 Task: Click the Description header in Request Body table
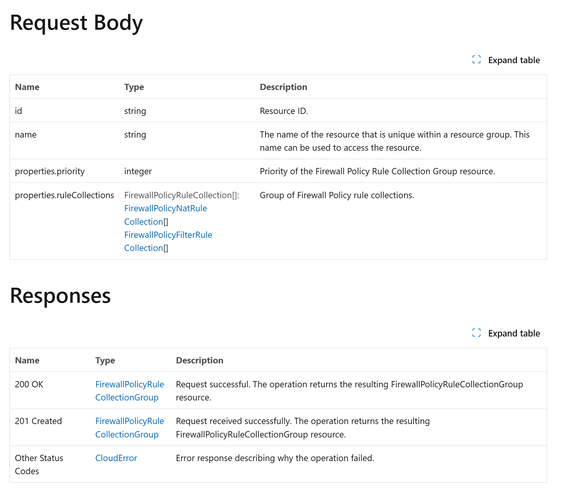pos(283,87)
